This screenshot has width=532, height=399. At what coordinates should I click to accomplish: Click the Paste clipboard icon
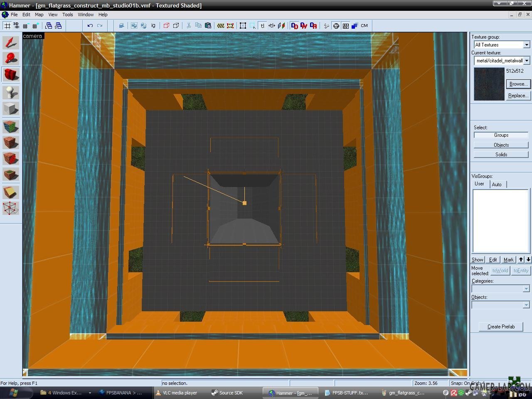(x=208, y=26)
